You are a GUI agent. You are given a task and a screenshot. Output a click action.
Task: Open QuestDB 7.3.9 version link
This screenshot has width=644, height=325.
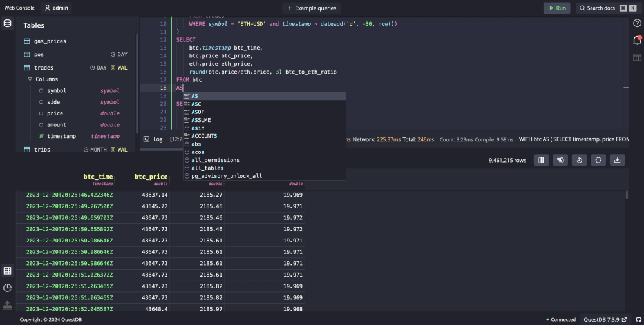click(605, 319)
